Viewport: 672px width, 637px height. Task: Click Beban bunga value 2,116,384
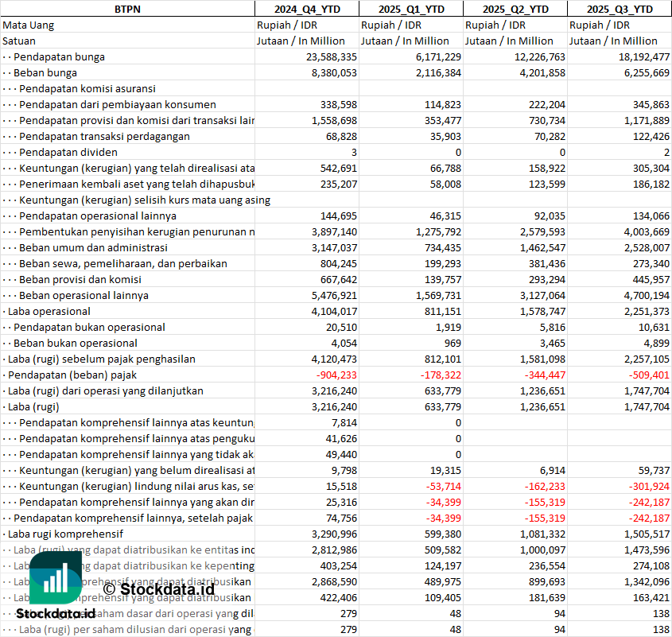click(x=438, y=73)
